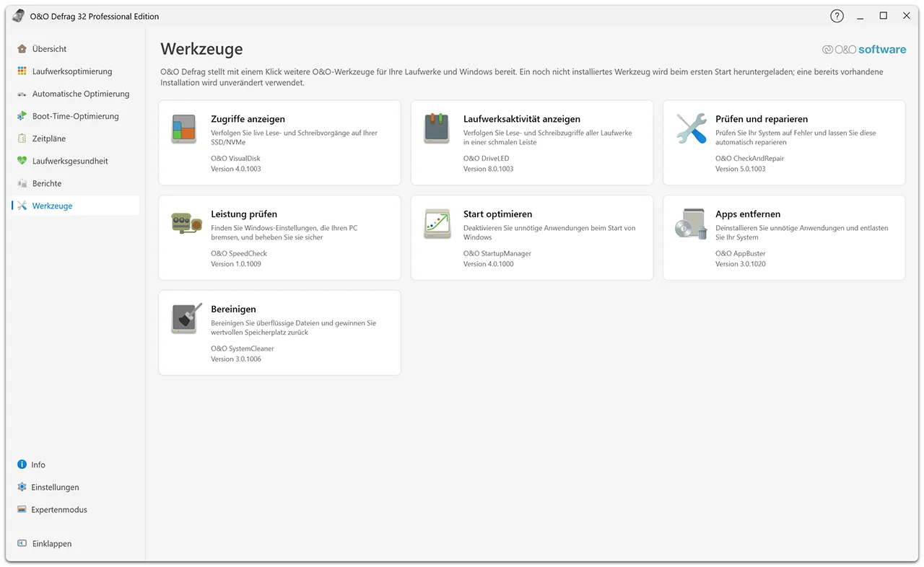Choose the Boot-Time-Optimierung sidebar icon
This screenshot has height=567, width=924.
coord(22,116)
